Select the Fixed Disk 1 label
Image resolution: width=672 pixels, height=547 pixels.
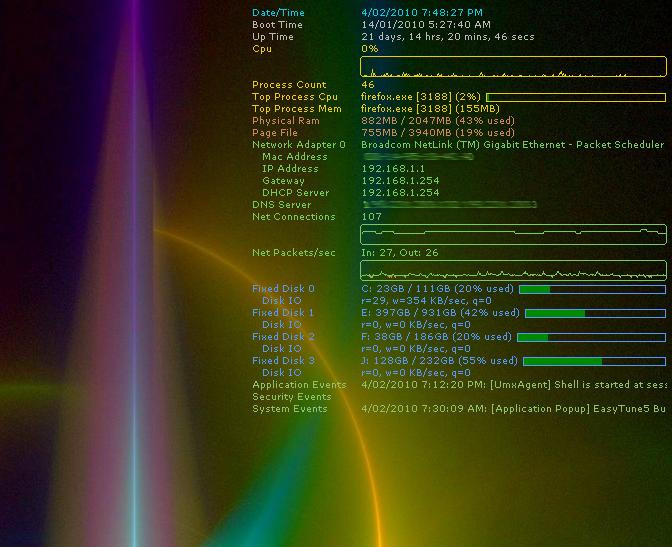283,313
